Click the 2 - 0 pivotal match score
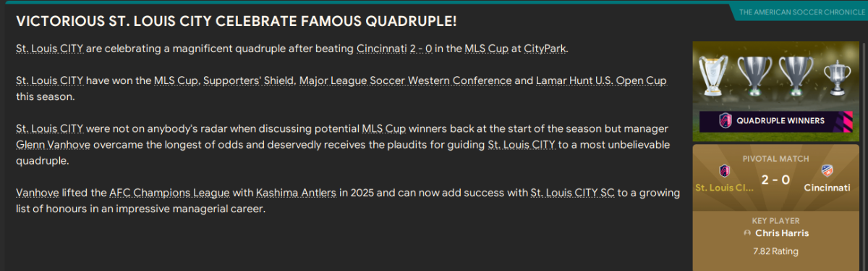Viewport: 868px width, 271px height. tap(776, 179)
